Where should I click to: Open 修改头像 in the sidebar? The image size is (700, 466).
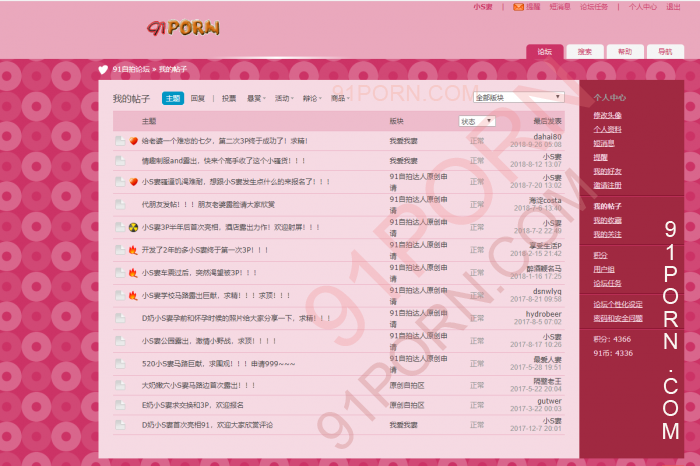tap(607, 115)
